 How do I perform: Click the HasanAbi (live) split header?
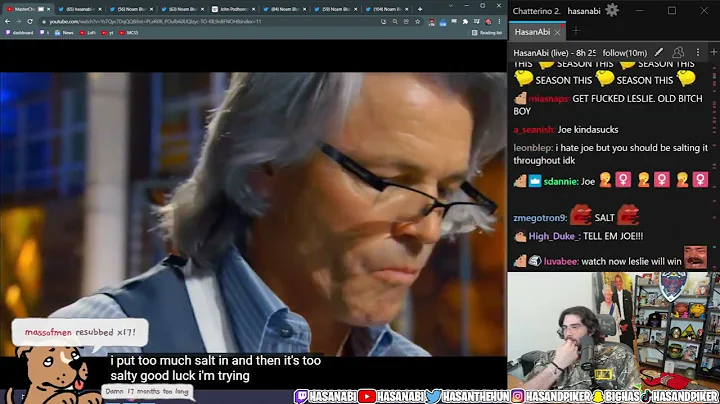(554, 53)
